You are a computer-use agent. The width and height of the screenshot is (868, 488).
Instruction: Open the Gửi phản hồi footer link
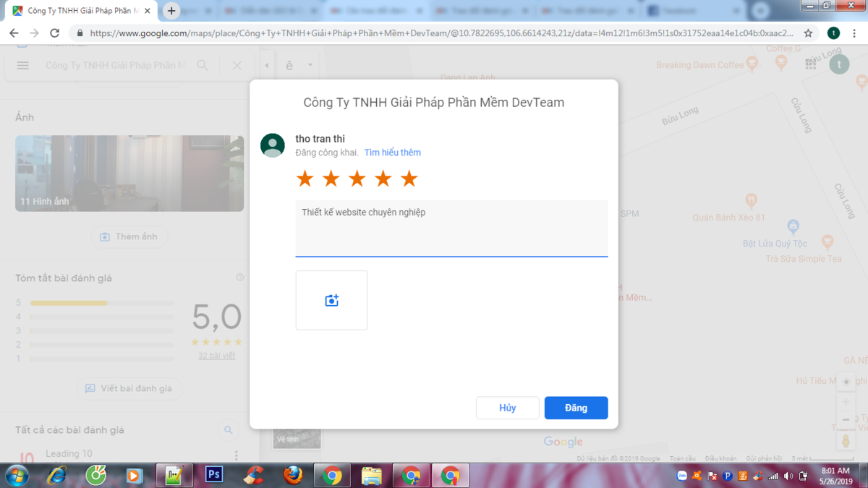pos(764,458)
